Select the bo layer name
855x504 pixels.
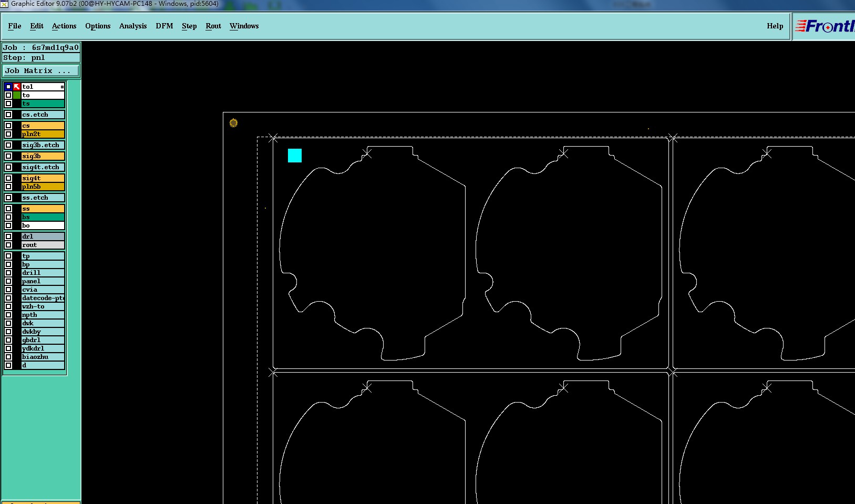click(x=43, y=225)
